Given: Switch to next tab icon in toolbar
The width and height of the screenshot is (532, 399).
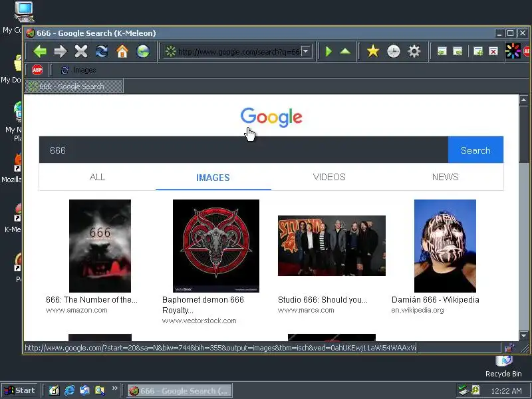Looking at the screenshot, I should coord(458,51).
